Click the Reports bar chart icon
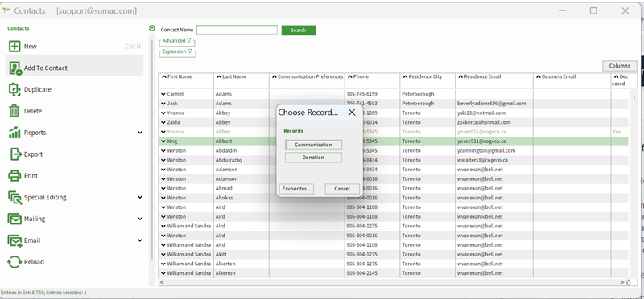Screen dimensions: 644x299 pyautogui.click(x=14, y=133)
